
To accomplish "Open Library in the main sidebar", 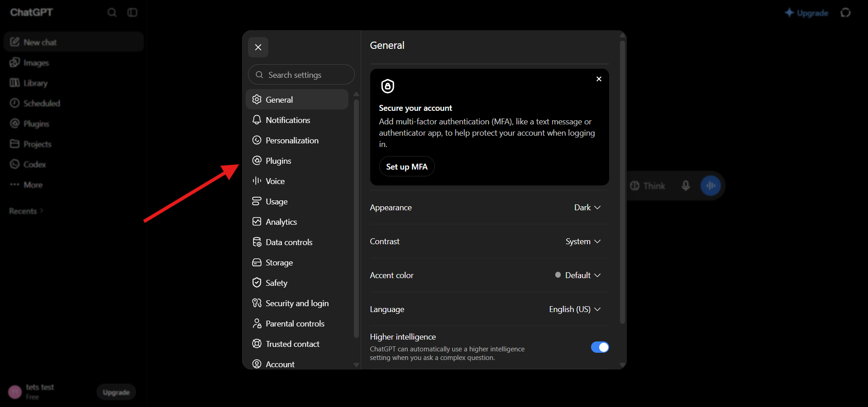I will click(x=74, y=83).
